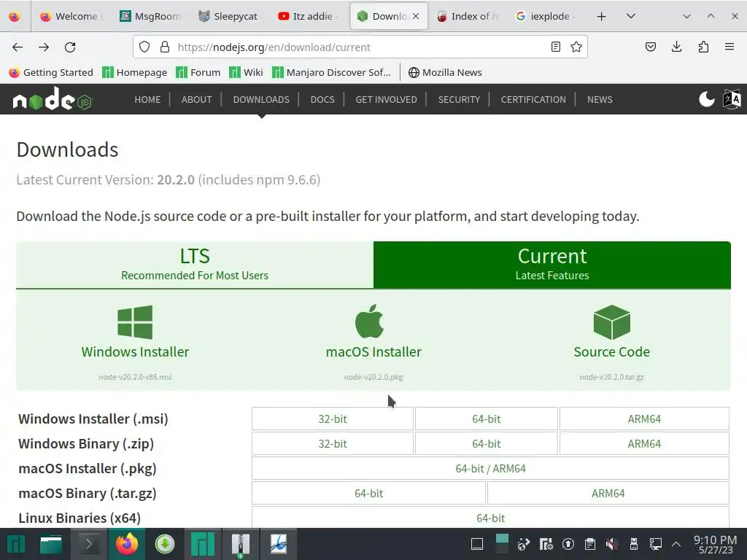
Task: Click the URL address field
Action: point(360,47)
